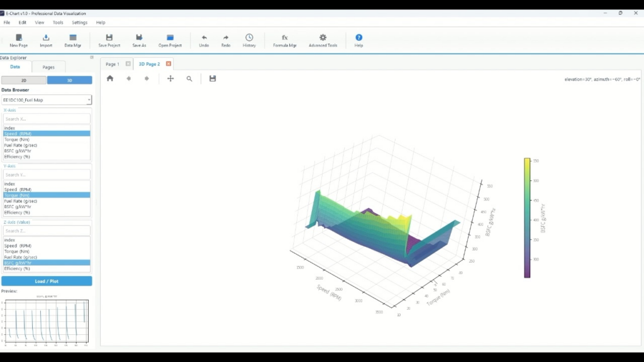This screenshot has height=362, width=644.
Task: Open Advanced Tools gear icon
Action: pyautogui.click(x=323, y=38)
